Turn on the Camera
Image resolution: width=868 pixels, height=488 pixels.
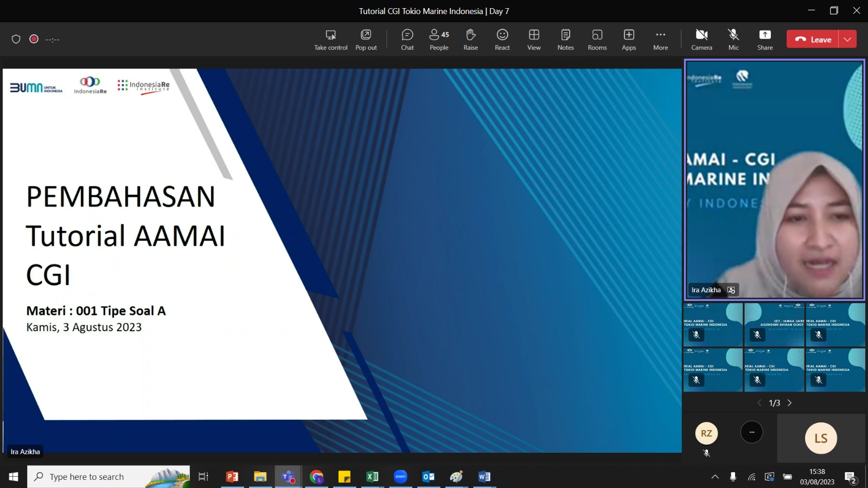701,40
